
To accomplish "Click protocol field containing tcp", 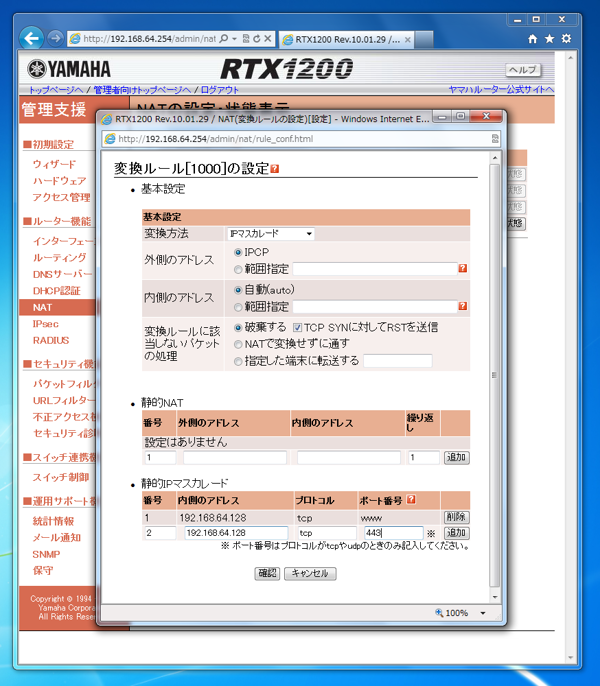I will (x=327, y=533).
